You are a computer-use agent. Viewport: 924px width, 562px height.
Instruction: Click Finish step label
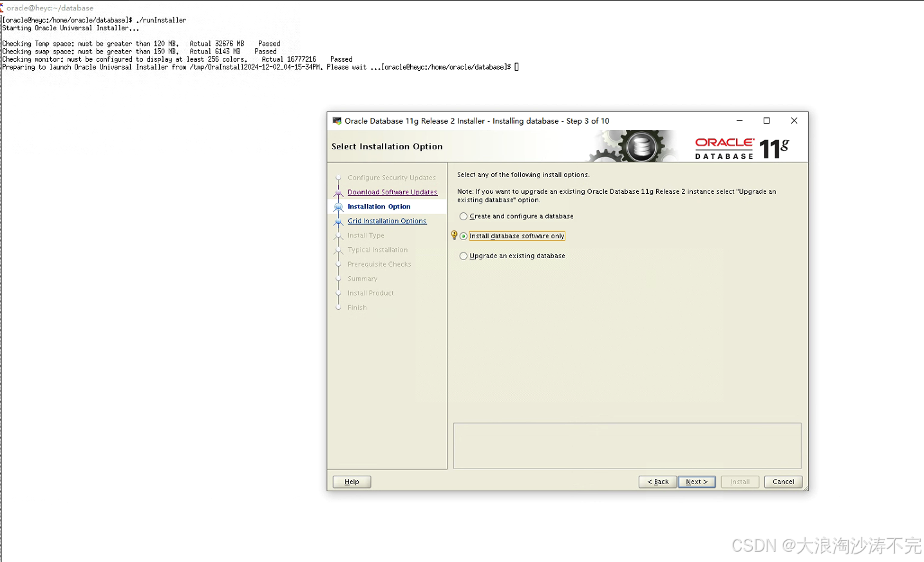pos(357,308)
